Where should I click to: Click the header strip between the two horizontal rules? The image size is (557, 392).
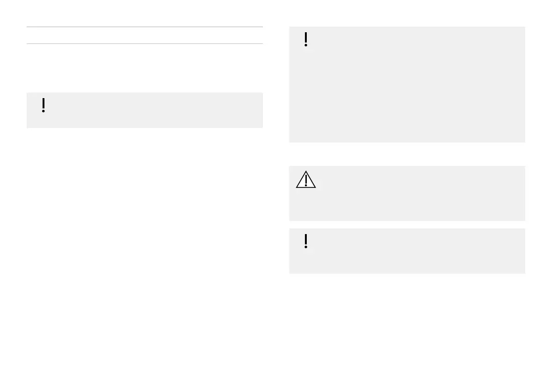pyautogui.click(x=145, y=36)
